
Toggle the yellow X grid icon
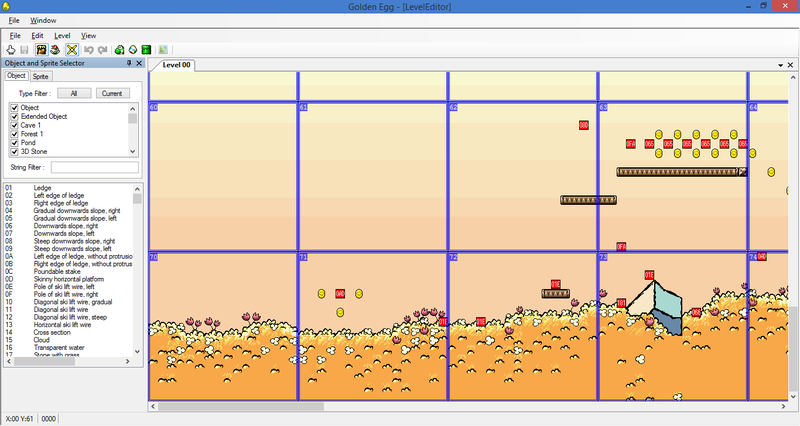tap(72, 49)
